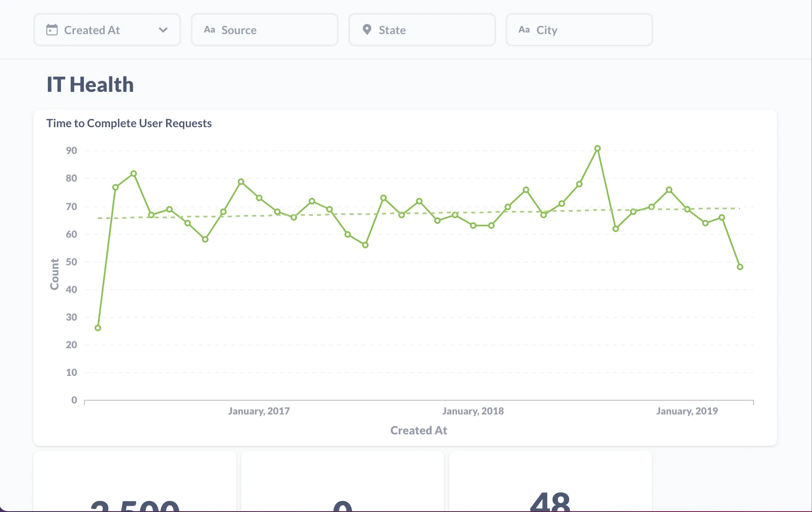The height and width of the screenshot is (512, 812).
Task: Click the Count y-axis title
Action: click(54, 274)
